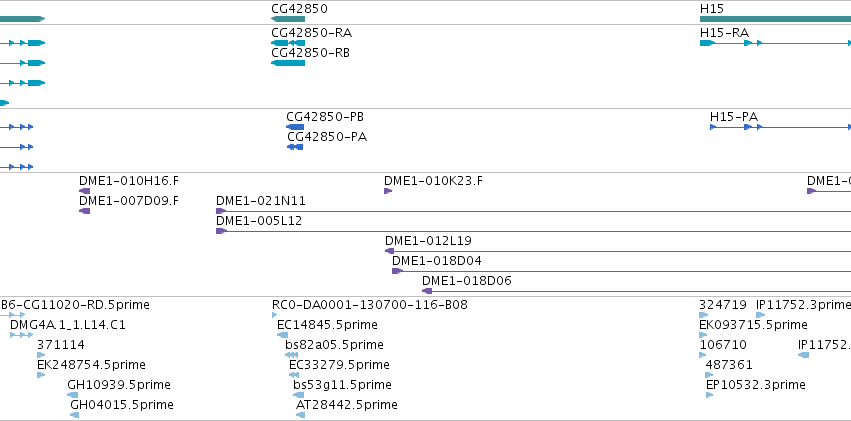The image size is (851, 421).
Task: Select the bs82a05.5prime EST glyph
Action: pos(291,355)
